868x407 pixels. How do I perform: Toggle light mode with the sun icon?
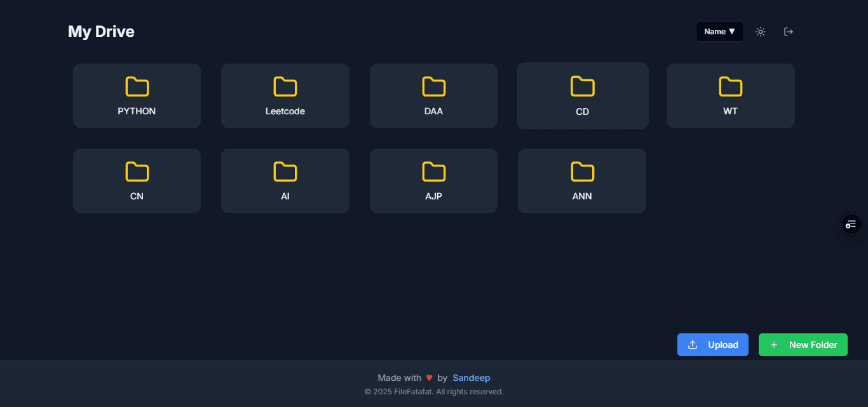[760, 31]
